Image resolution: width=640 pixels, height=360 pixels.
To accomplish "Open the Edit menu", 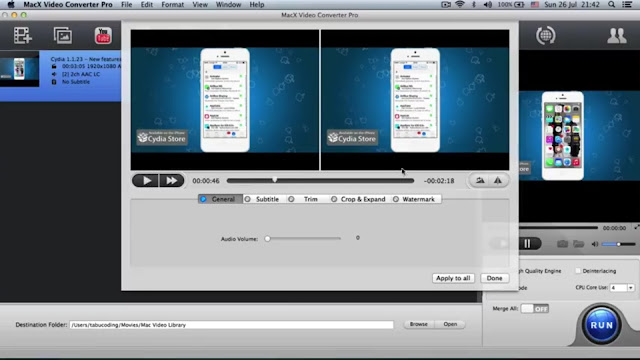I will point(147,4).
